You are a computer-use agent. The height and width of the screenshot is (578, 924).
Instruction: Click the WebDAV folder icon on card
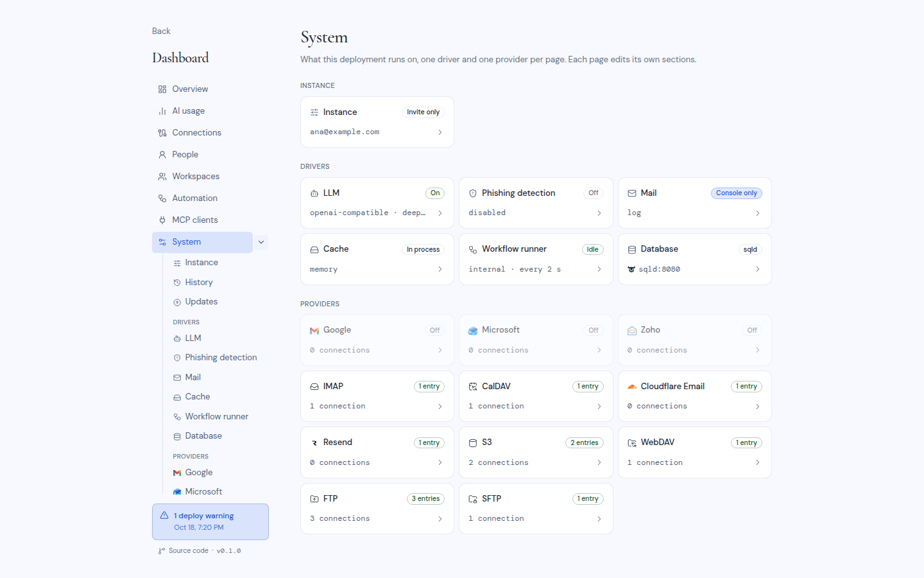point(632,442)
